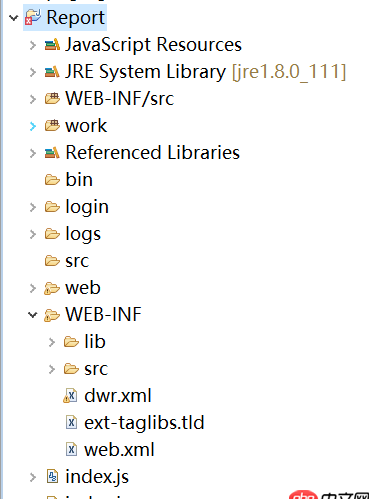Expand the lib folder under WEB-INF
The height and width of the screenshot is (499, 380).
[52, 342]
